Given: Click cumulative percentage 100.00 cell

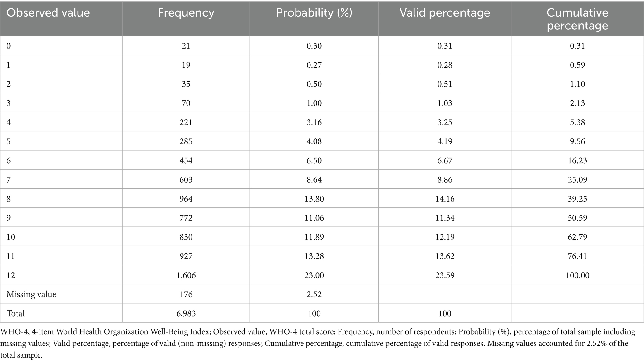Looking at the screenshot, I should [x=577, y=275].
